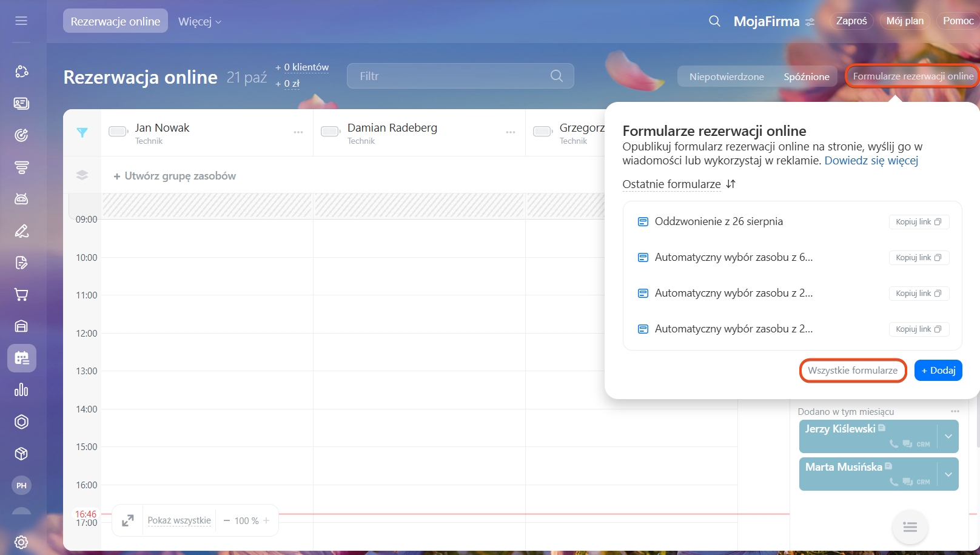The width and height of the screenshot is (980, 555).
Task: Open the bar chart analytics sidebar icon
Action: [21, 390]
